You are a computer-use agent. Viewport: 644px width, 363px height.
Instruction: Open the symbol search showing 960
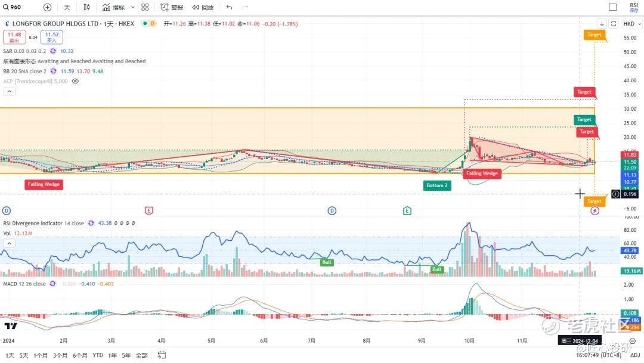tap(13, 7)
